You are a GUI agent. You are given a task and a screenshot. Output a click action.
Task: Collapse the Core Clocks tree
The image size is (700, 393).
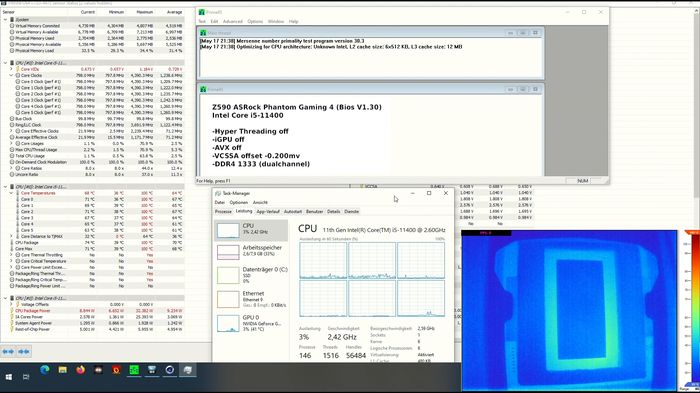point(12,75)
